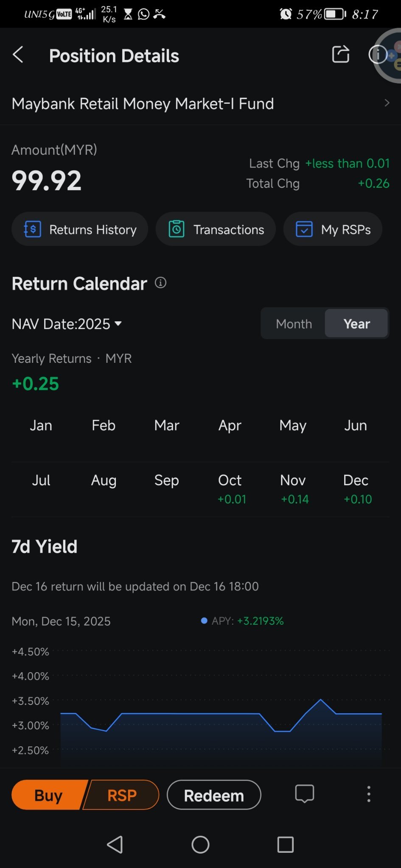Open Returns History
Image resolution: width=401 pixels, height=868 pixels.
[80, 229]
